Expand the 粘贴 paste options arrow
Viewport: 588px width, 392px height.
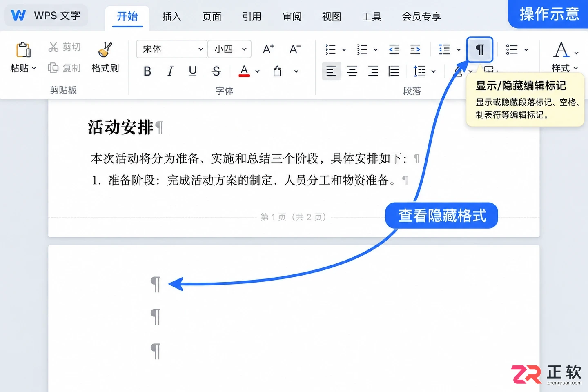point(34,68)
